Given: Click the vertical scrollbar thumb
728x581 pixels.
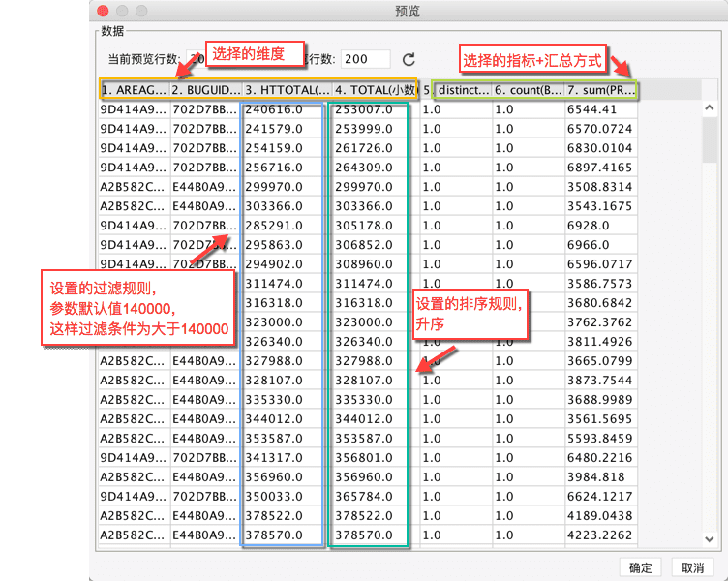Looking at the screenshot, I should [x=709, y=139].
